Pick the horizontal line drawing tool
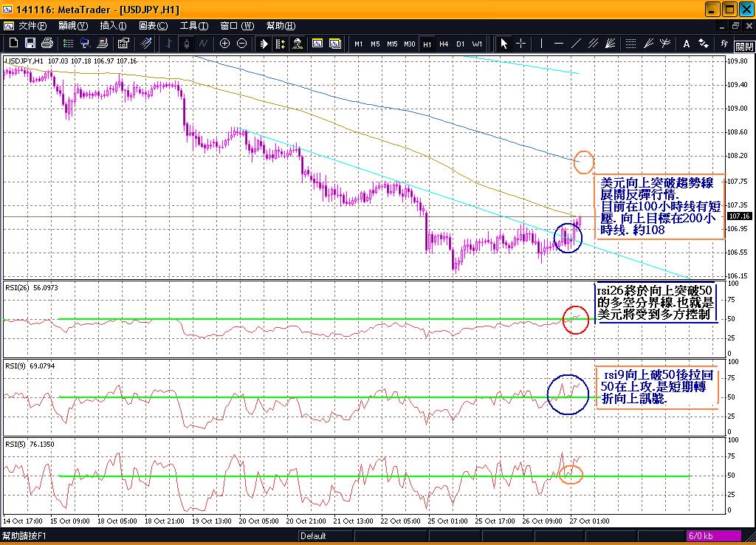The width and height of the screenshot is (756, 545). click(x=558, y=44)
